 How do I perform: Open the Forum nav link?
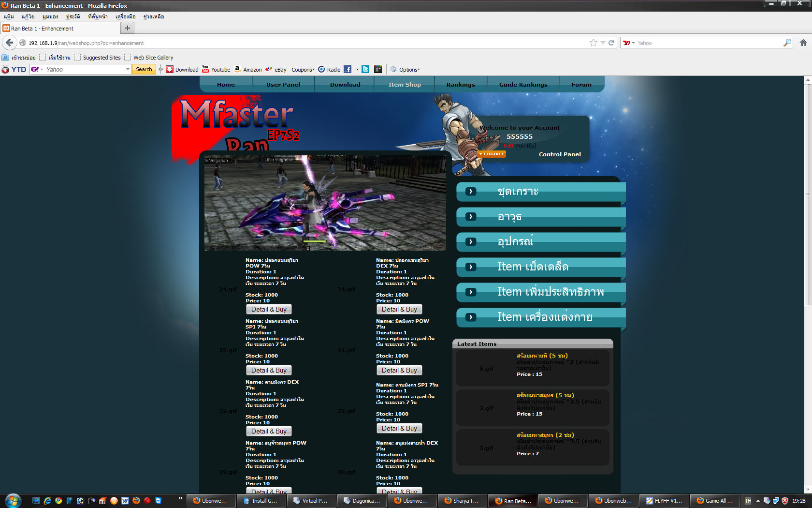click(581, 85)
